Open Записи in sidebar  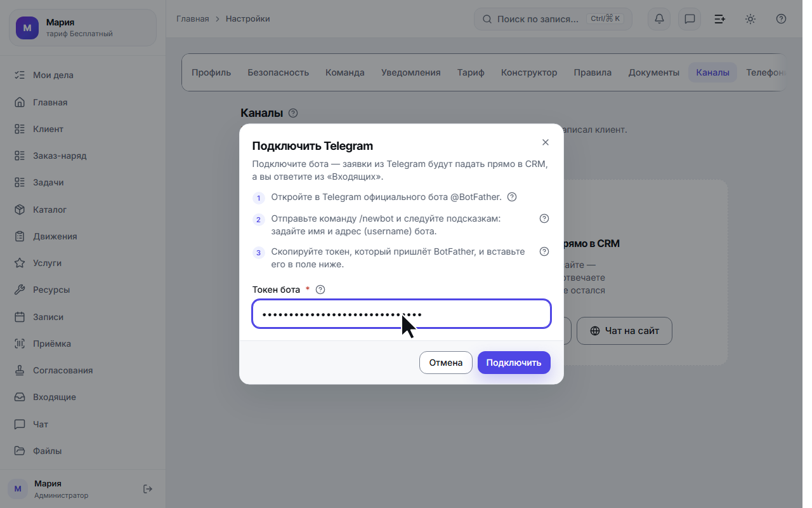point(82,317)
